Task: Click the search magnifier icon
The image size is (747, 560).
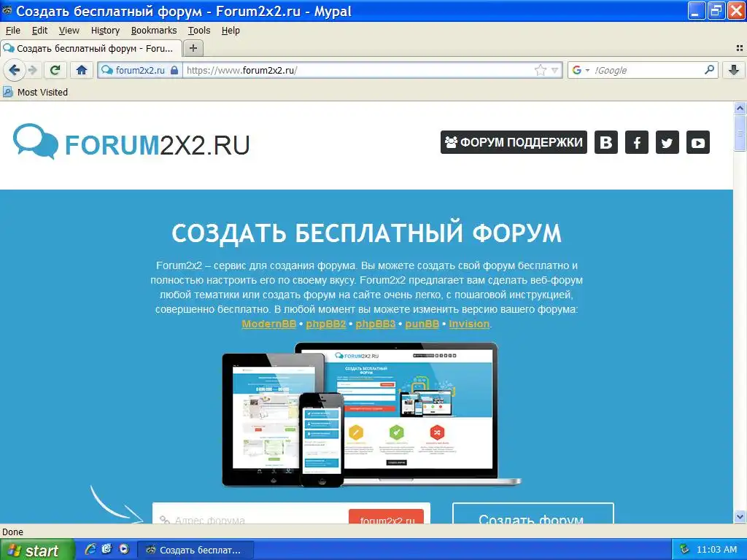Action: (x=709, y=70)
